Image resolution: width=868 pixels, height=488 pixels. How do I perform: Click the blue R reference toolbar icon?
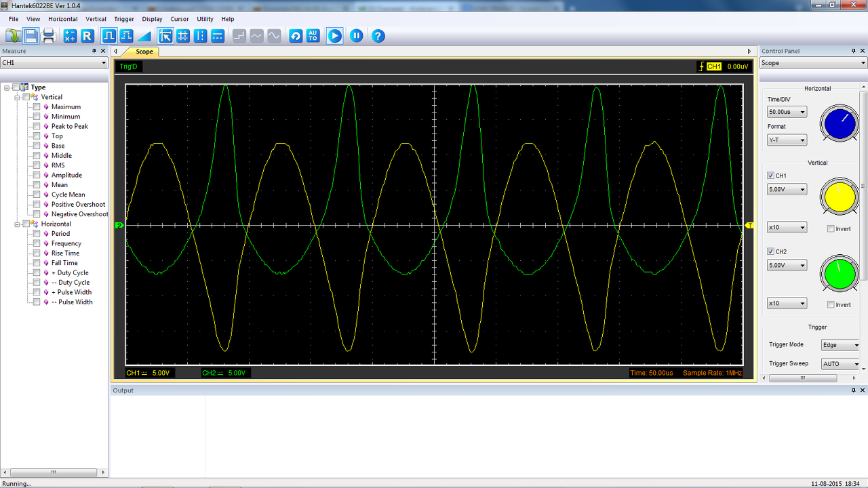tap(87, 36)
